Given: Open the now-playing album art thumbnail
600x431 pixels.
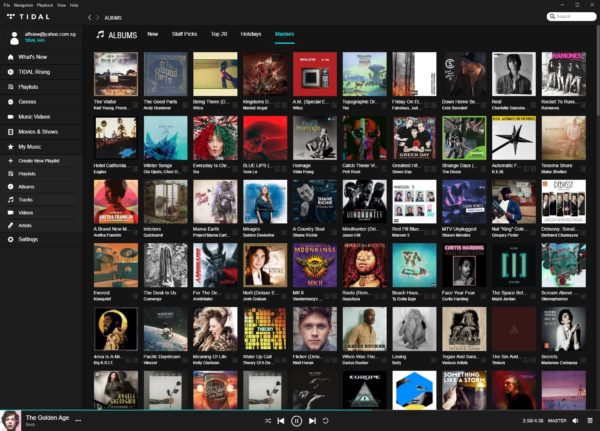Looking at the screenshot, I should pyautogui.click(x=10, y=421).
